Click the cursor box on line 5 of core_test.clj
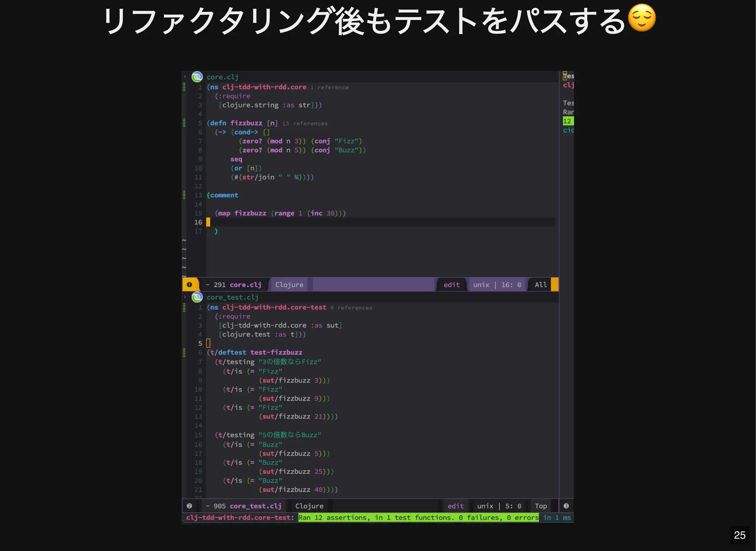 pos(208,343)
